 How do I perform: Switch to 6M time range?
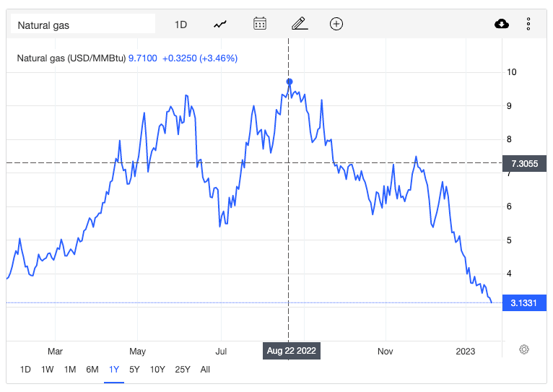[92, 370]
